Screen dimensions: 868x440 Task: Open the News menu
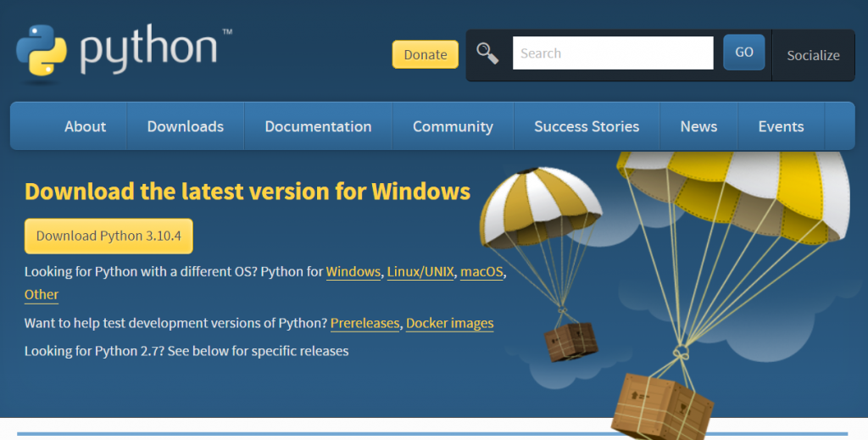pos(698,126)
